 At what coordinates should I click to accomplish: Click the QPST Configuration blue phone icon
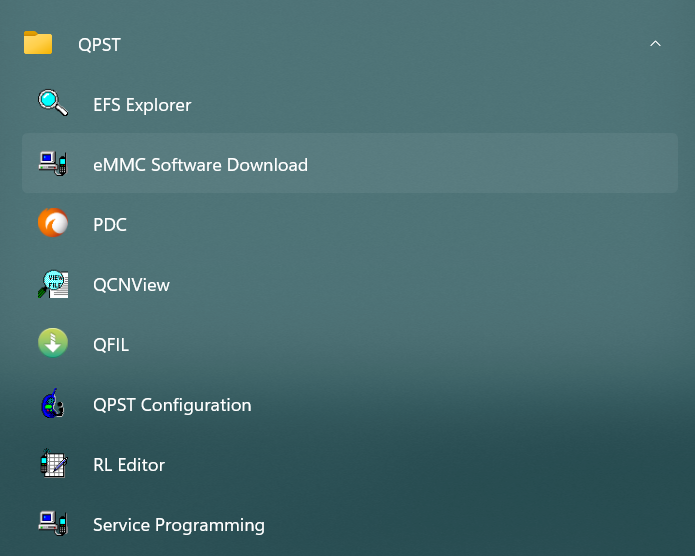(53, 403)
